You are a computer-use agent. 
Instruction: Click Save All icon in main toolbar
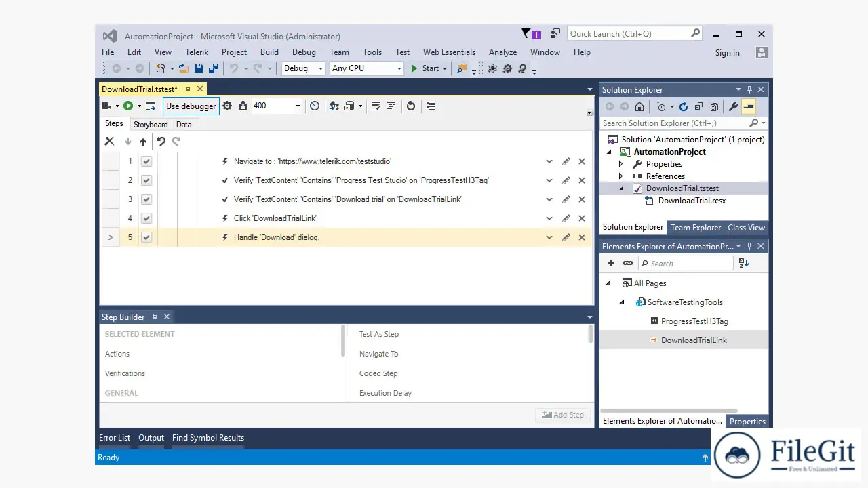[x=213, y=68]
